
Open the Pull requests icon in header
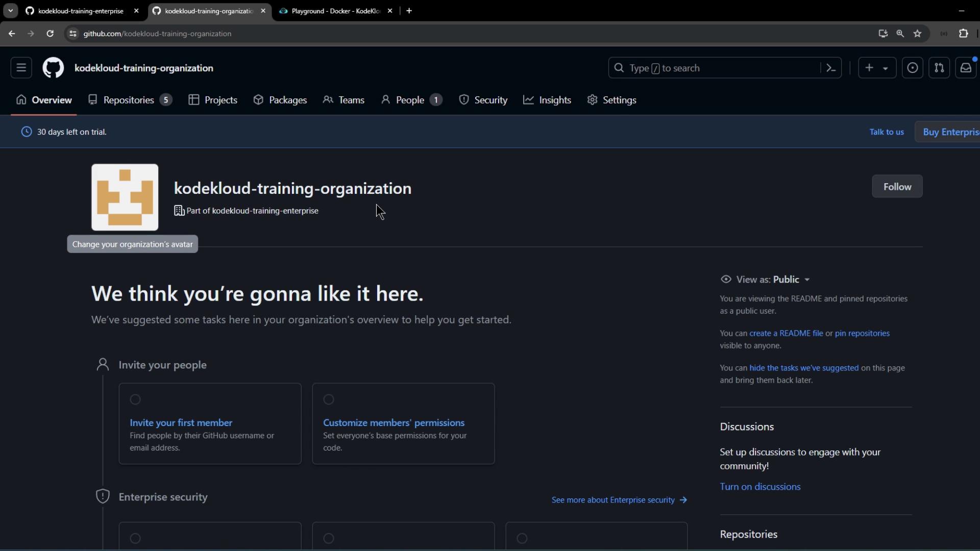(939, 68)
